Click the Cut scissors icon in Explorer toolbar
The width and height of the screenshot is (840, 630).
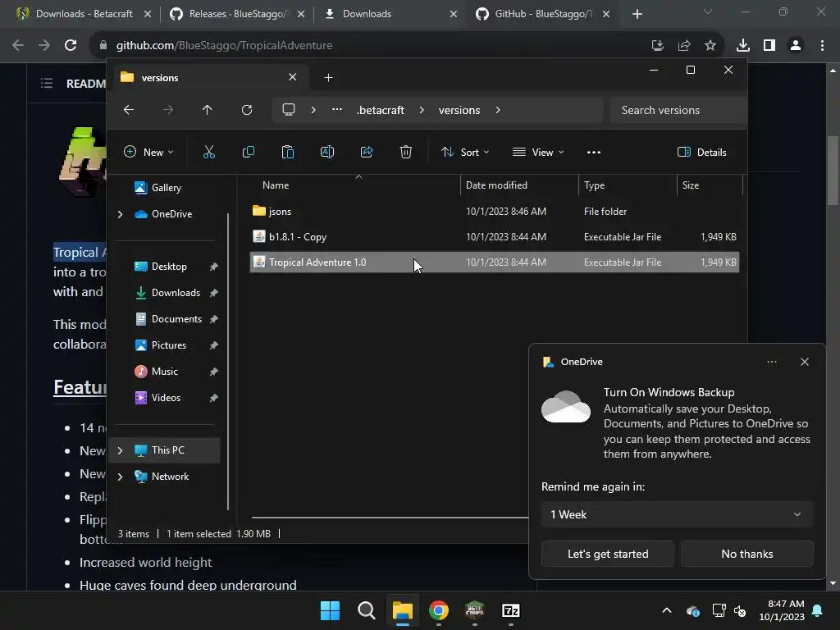(209, 152)
